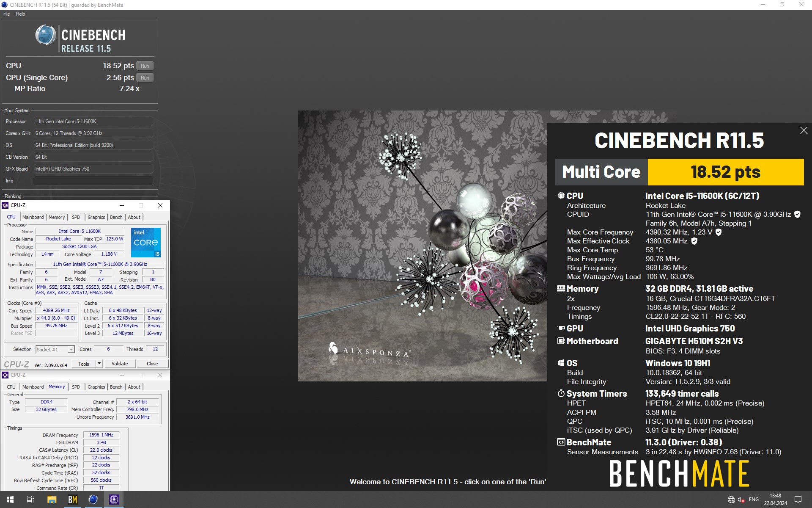The image size is (812, 508).
Task: Open Task View on the taskbar
Action: coord(30,500)
